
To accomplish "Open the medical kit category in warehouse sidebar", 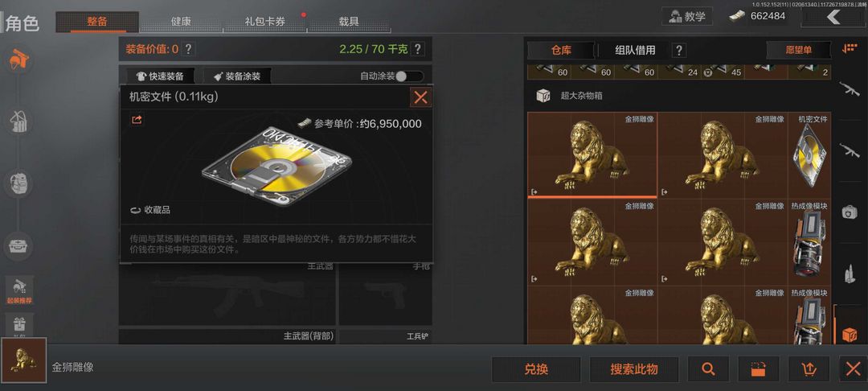I will 850,212.
